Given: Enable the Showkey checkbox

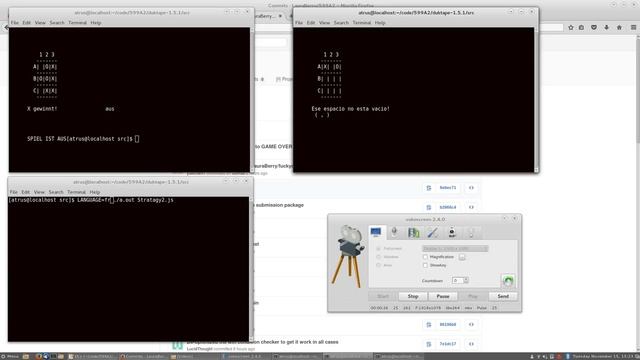Looking at the screenshot, I should click(x=425, y=265).
